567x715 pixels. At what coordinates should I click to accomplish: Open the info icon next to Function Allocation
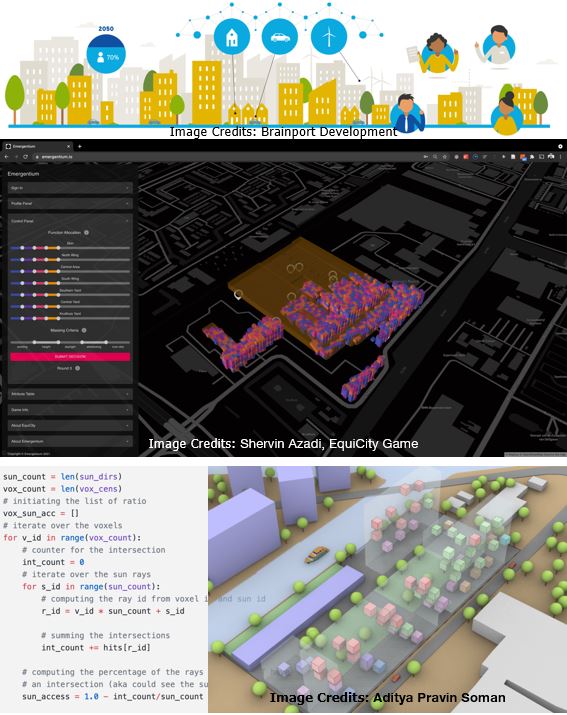86,233
